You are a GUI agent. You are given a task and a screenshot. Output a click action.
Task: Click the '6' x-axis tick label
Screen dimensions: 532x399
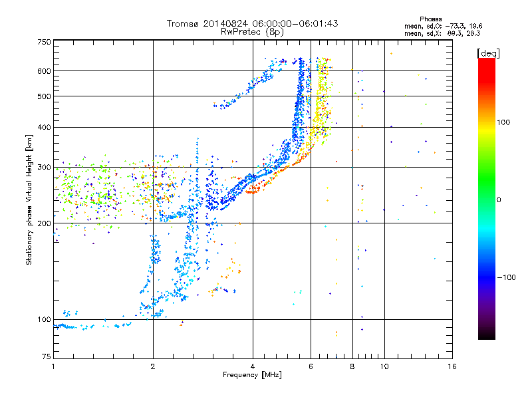coord(311,366)
